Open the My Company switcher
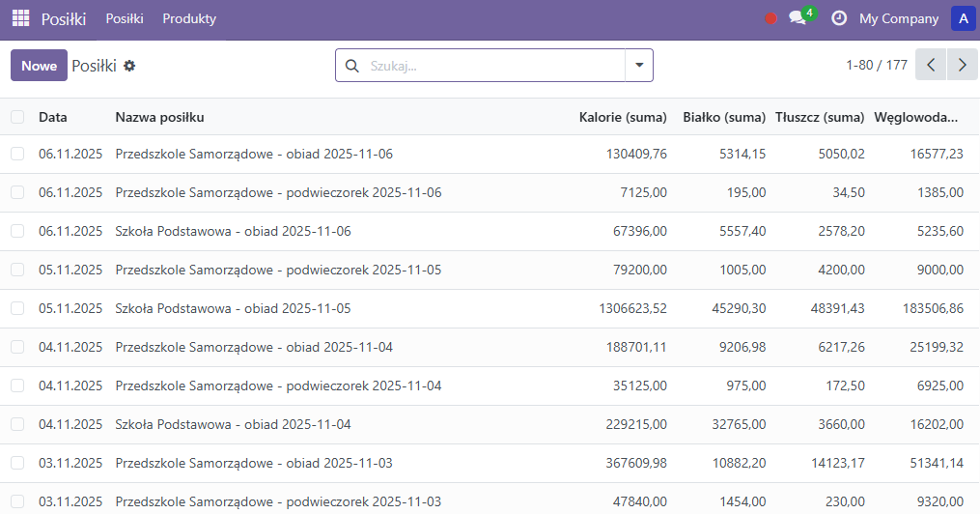 [898, 18]
